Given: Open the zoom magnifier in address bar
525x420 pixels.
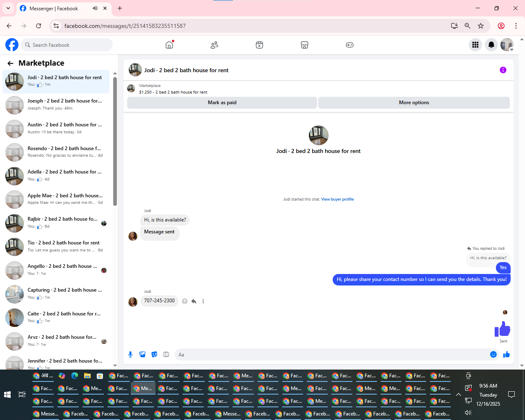Looking at the screenshot, I should pos(467,26).
